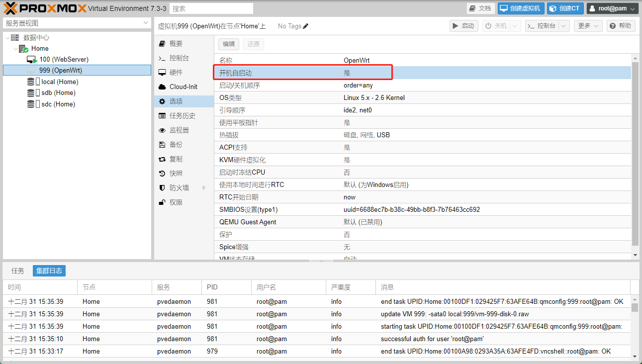
Task: Open the 文档 documentation button
Action: coord(480,8)
